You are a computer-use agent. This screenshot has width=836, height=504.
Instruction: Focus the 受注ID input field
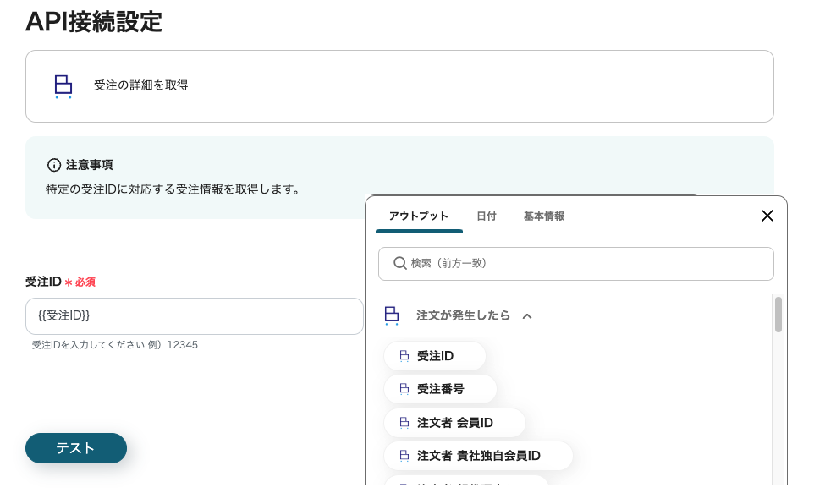click(x=195, y=315)
